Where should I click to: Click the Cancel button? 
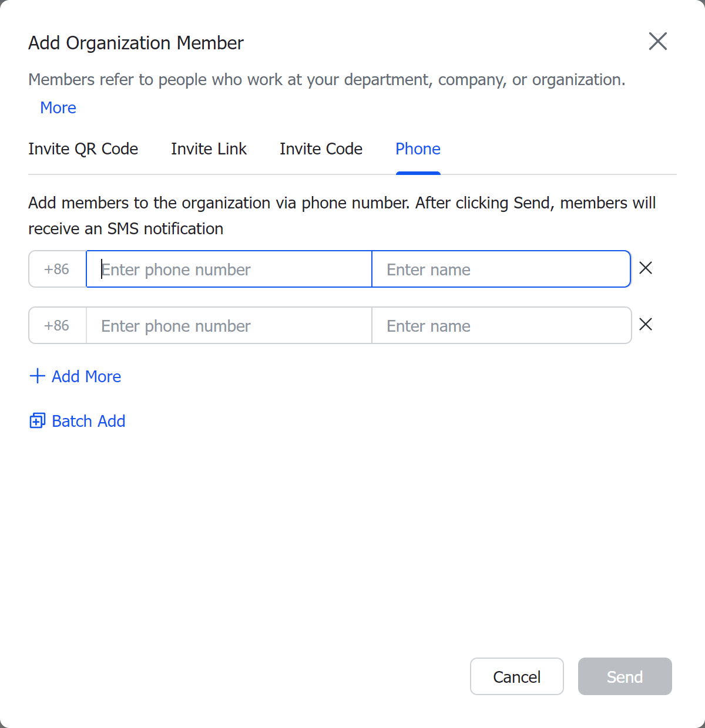click(x=517, y=676)
